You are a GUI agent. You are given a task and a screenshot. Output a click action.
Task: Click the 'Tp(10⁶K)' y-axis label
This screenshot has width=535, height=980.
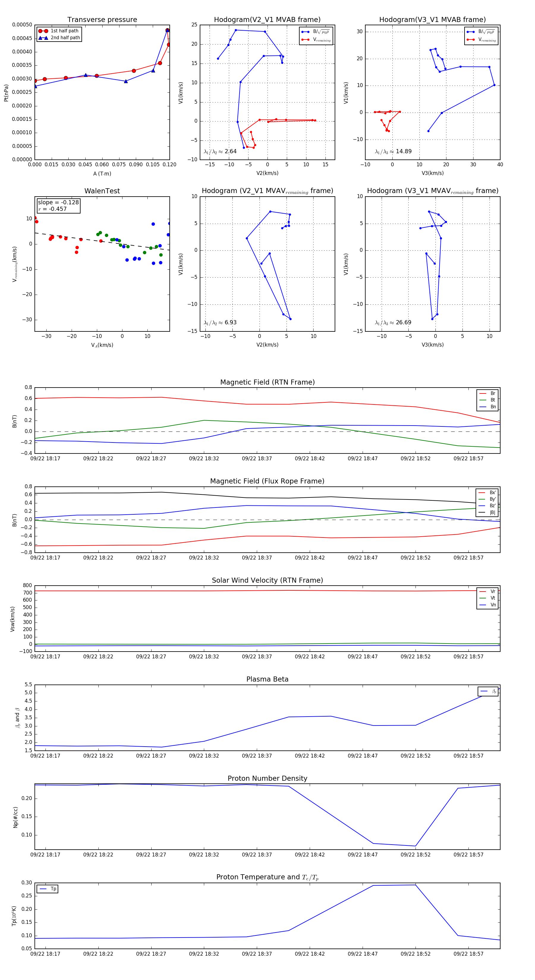(14, 916)
